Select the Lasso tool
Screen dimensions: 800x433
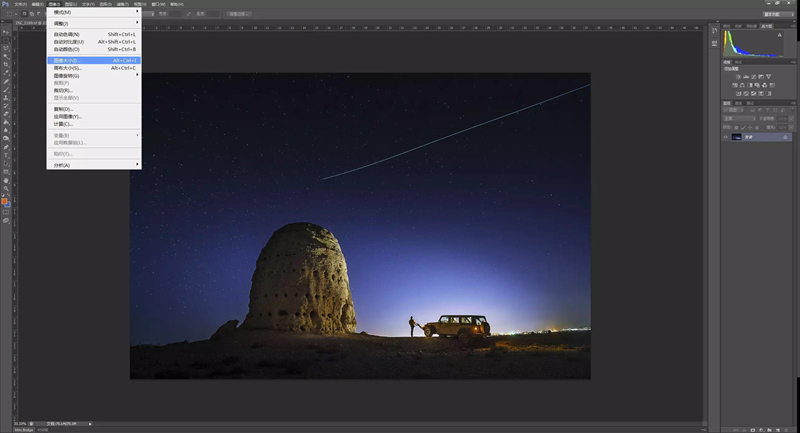[x=6, y=48]
